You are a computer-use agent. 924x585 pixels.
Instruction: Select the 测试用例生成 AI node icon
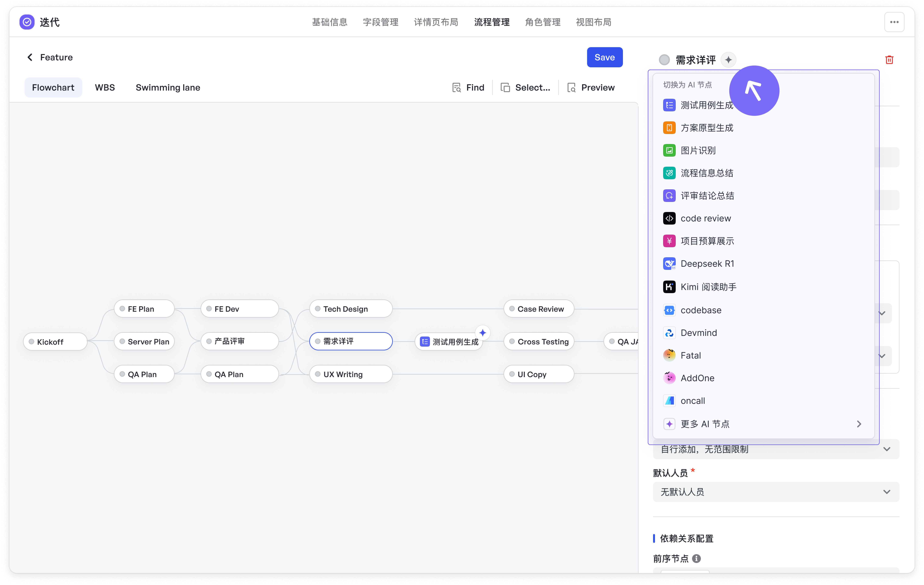pos(669,105)
